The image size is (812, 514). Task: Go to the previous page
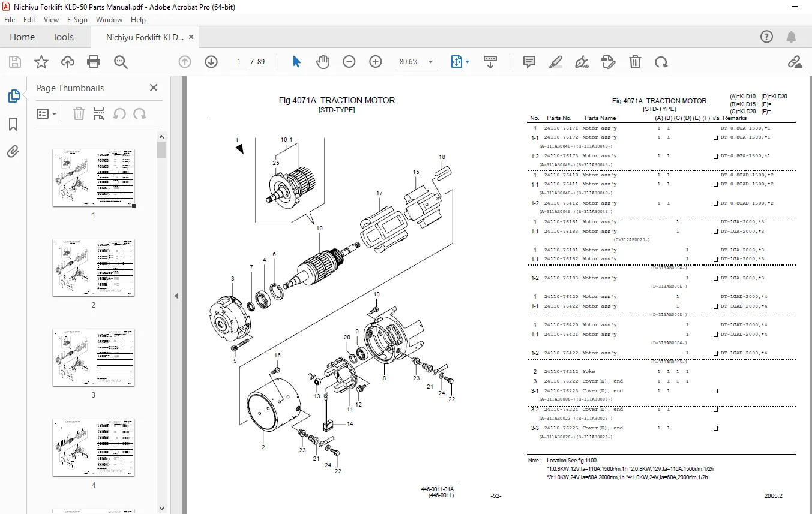185,62
